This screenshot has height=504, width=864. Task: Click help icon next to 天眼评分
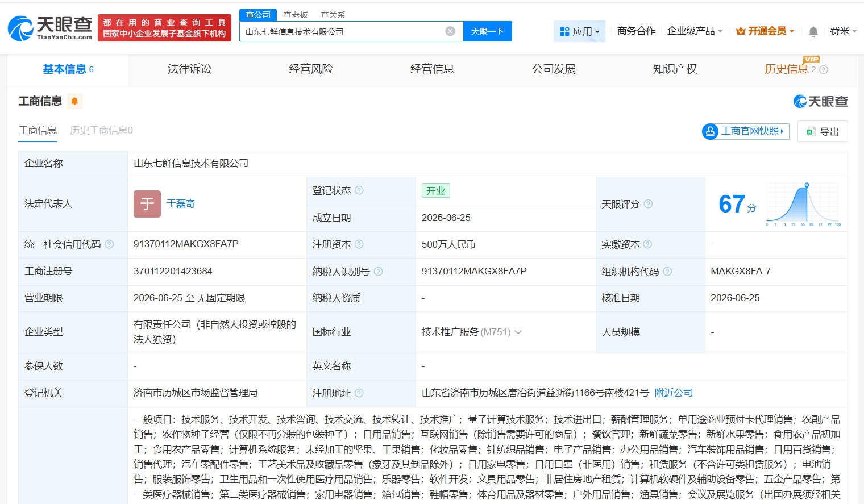[648, 204]
